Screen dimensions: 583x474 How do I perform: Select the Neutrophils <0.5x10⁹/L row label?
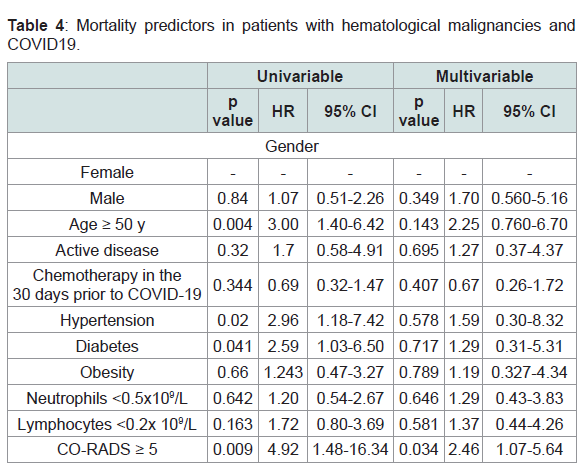pyautogui.click(x=107, y=398)
